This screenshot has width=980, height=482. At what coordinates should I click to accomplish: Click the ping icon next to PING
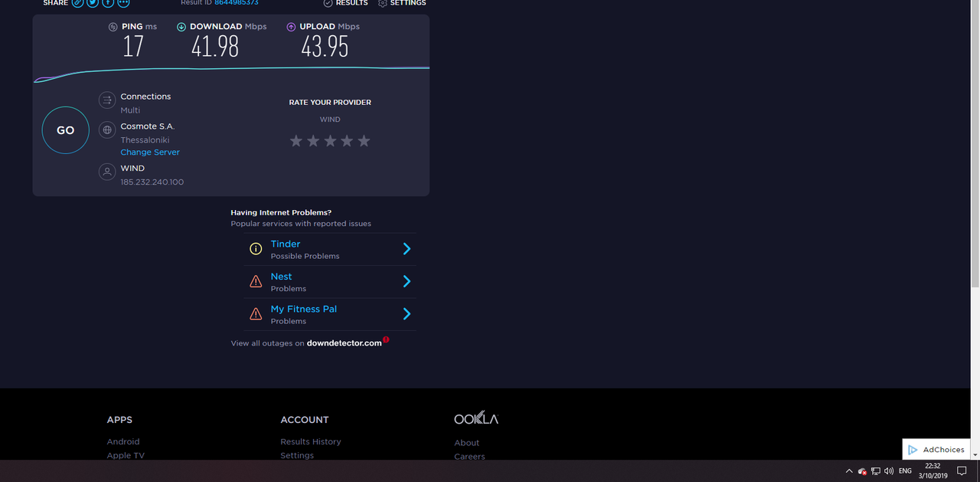click(113, 27)
